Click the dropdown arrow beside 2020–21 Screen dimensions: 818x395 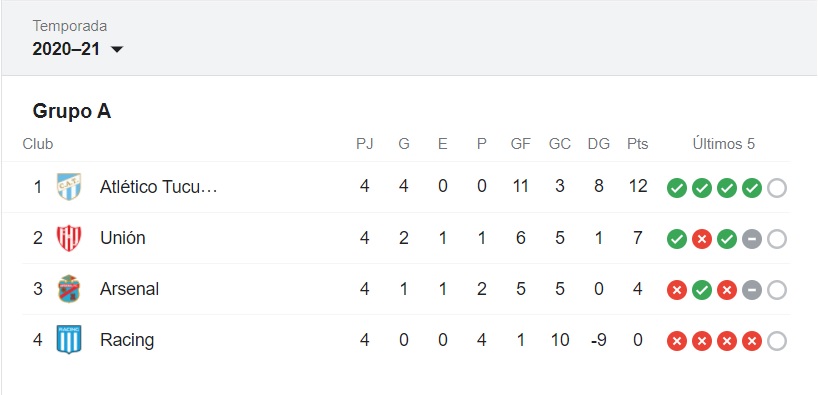click(x=117, y=50)
